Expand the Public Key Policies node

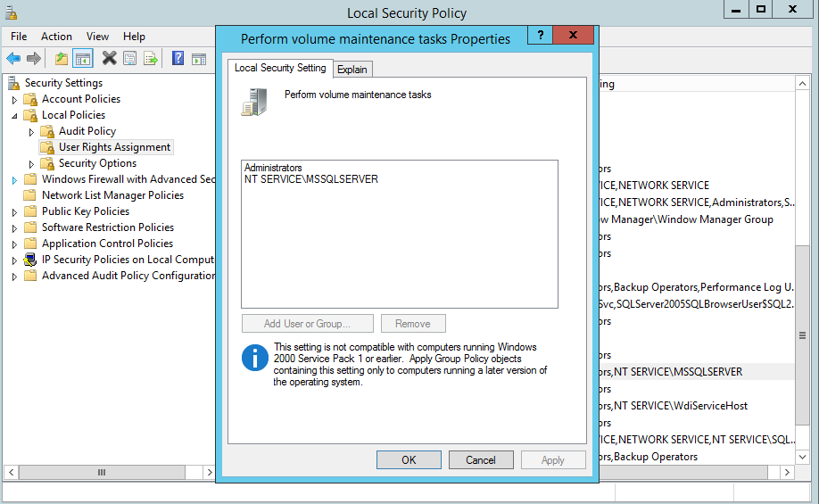[14, 212]
